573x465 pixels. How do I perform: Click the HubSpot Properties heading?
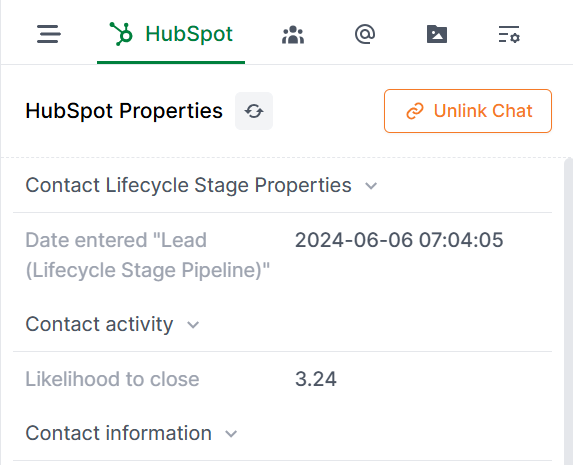(124, 111)
